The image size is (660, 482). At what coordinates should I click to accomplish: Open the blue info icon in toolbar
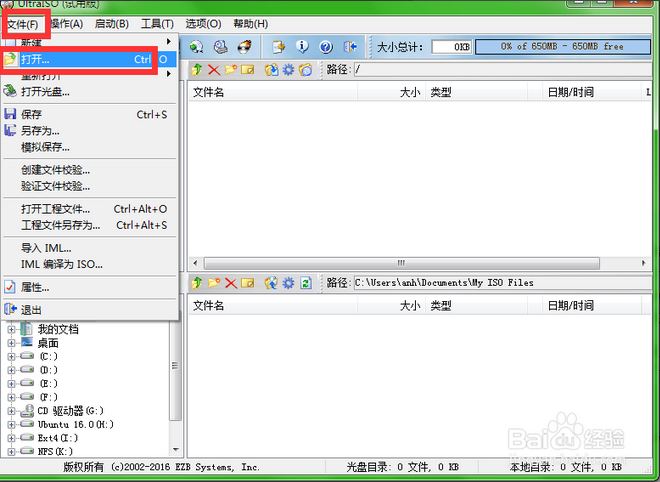click(x=302, y=47)
